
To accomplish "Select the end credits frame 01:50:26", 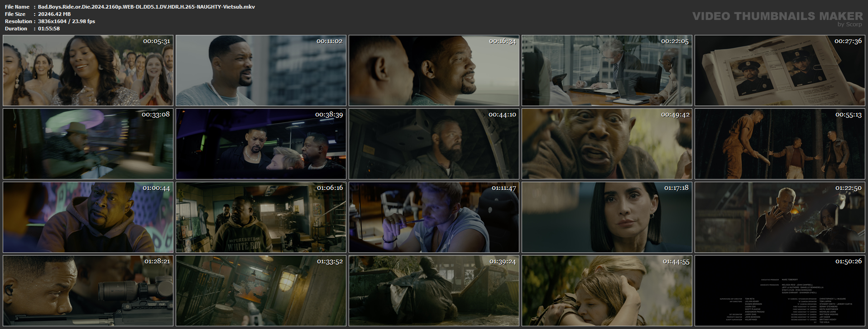I will [780, 291].
